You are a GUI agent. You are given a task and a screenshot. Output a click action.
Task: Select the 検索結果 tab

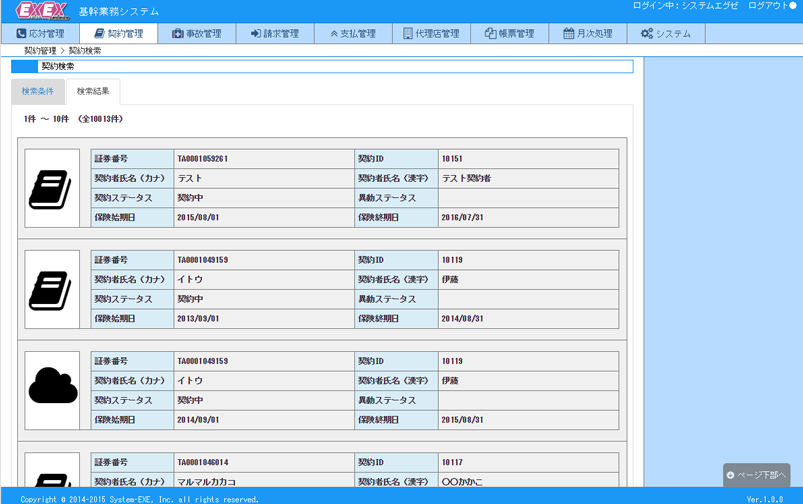coord(93,92)
